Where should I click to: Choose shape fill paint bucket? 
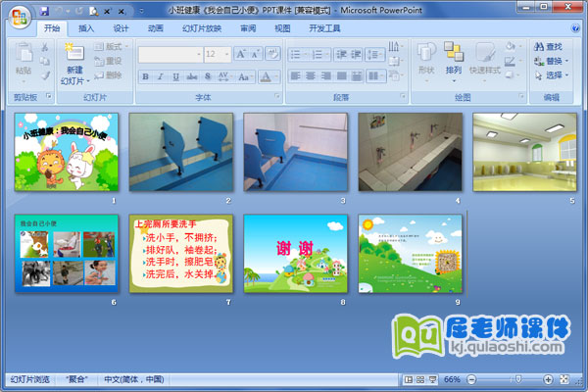512,46
